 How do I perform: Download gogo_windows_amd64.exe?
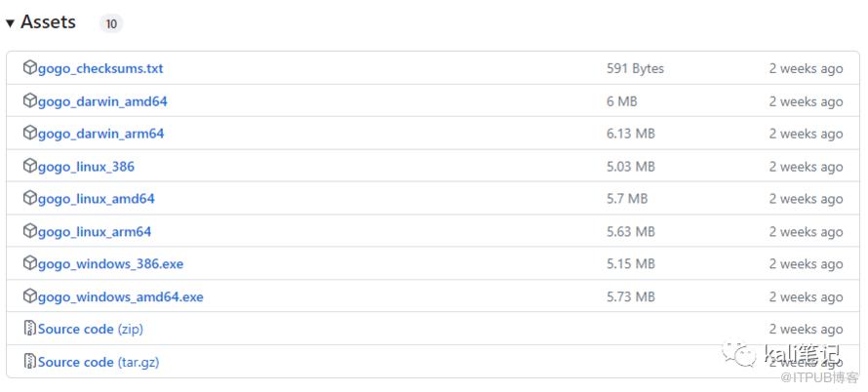click(x=120, y=296)
